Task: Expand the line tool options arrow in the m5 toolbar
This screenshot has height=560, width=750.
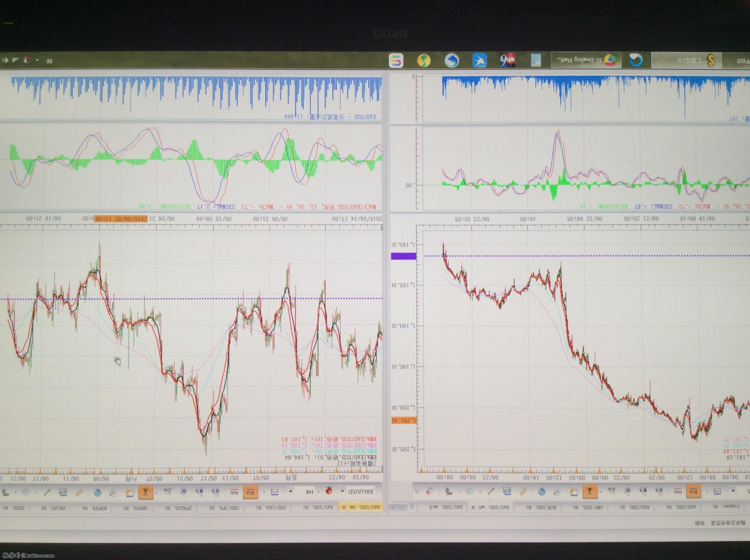Action: (480, 491)
